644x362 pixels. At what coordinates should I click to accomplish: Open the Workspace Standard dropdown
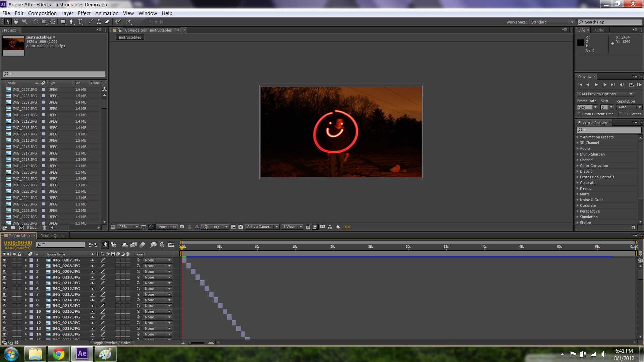552,22
